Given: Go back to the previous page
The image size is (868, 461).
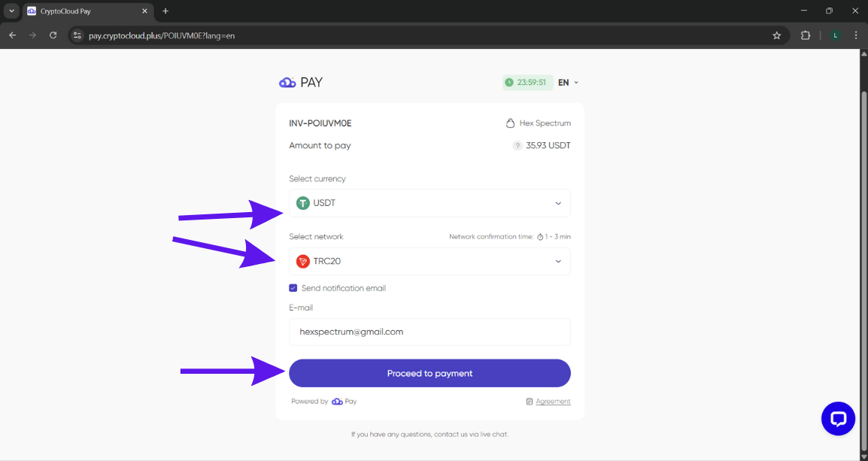Looking at the screenshot, I should coord(12,35).
